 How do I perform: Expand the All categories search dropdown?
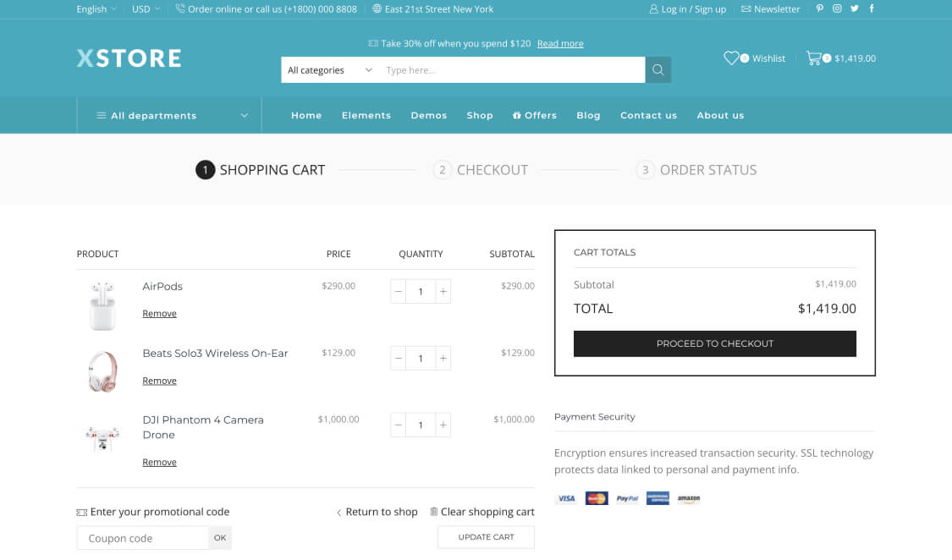(x=329, y=70)
